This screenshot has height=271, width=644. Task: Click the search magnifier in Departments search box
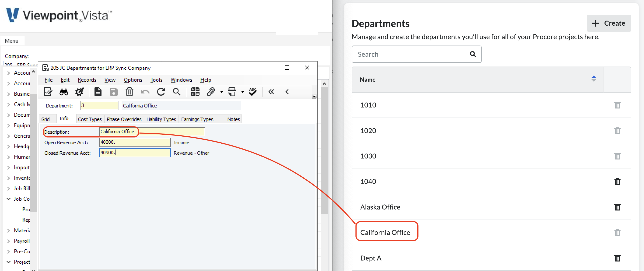pos(472,54)
